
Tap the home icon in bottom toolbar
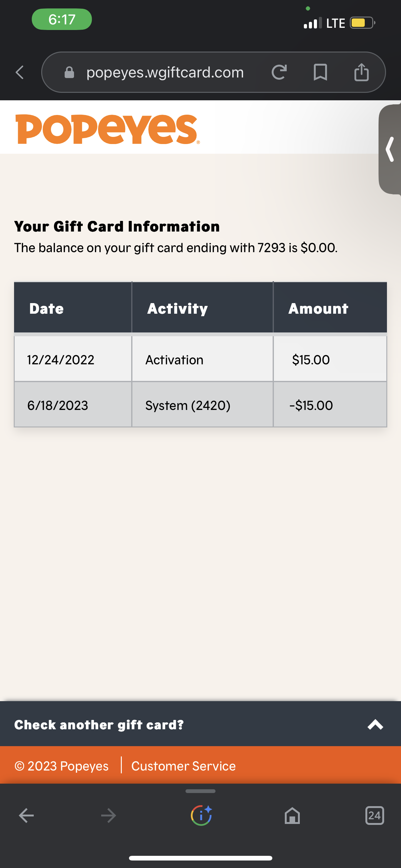pos(292,816)
